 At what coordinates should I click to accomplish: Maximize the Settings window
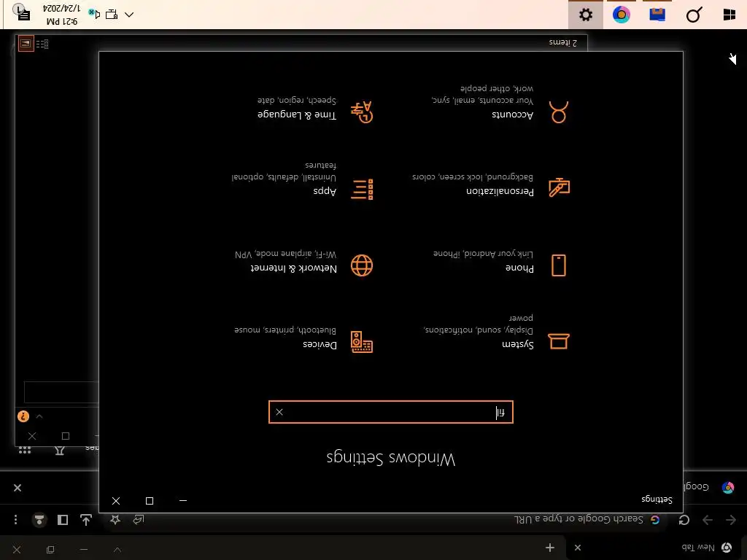pyautogui.click(x=150, y=501)
